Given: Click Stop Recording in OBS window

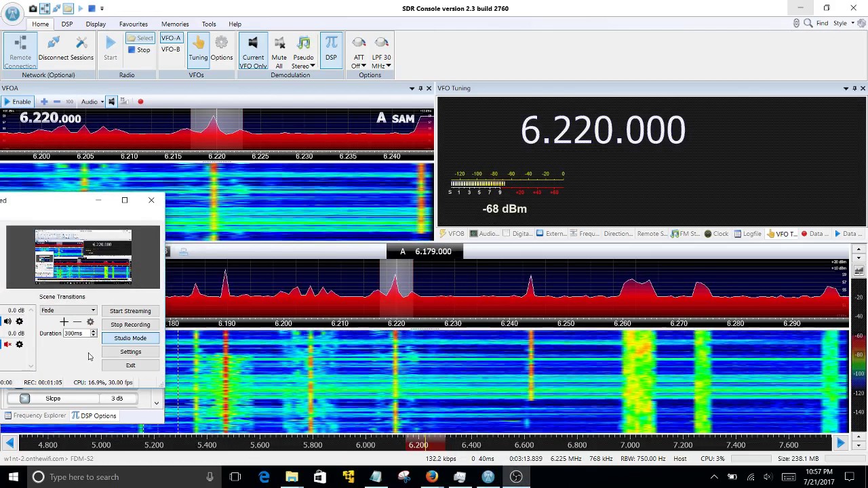Looking at the screenshot, I should [130, 325].
